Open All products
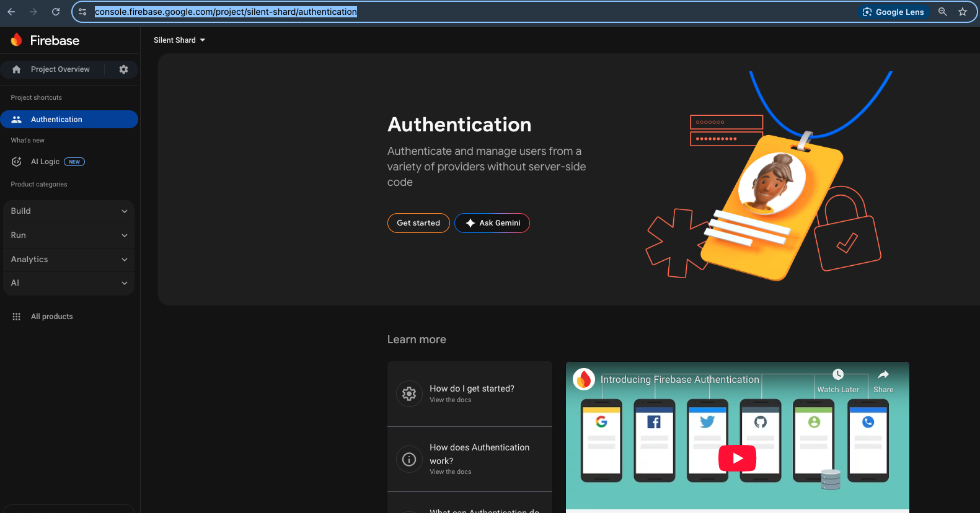Image resolution: width=980 pixels, height=513 pixels. [52, 317]
